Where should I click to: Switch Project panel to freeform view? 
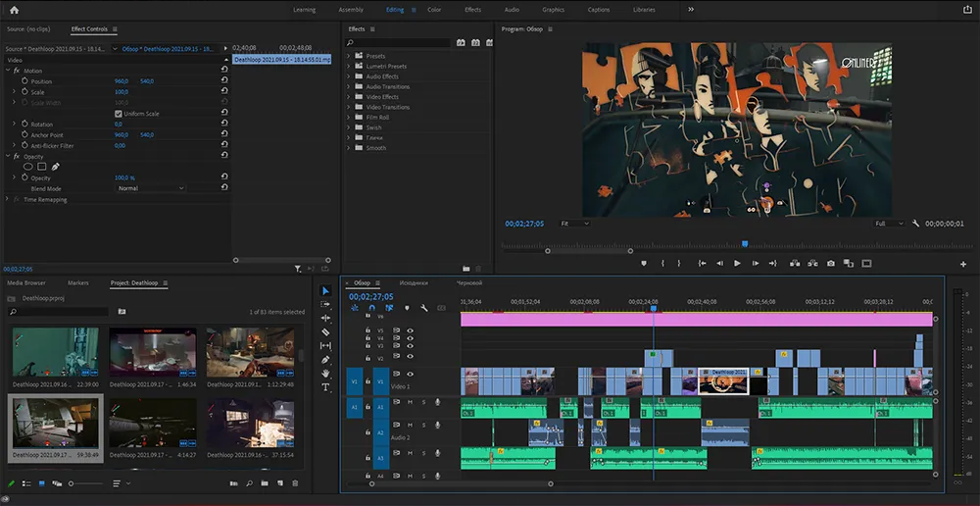[57, 483]
